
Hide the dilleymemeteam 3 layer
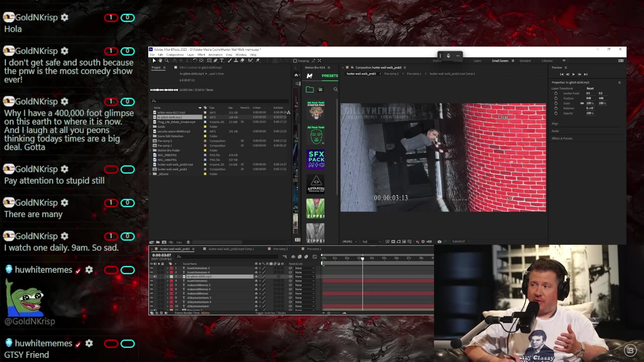(x=151, y=298)
